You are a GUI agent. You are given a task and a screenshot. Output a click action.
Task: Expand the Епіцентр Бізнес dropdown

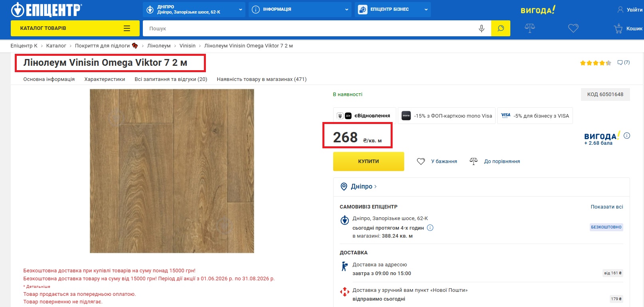[393, 10]
